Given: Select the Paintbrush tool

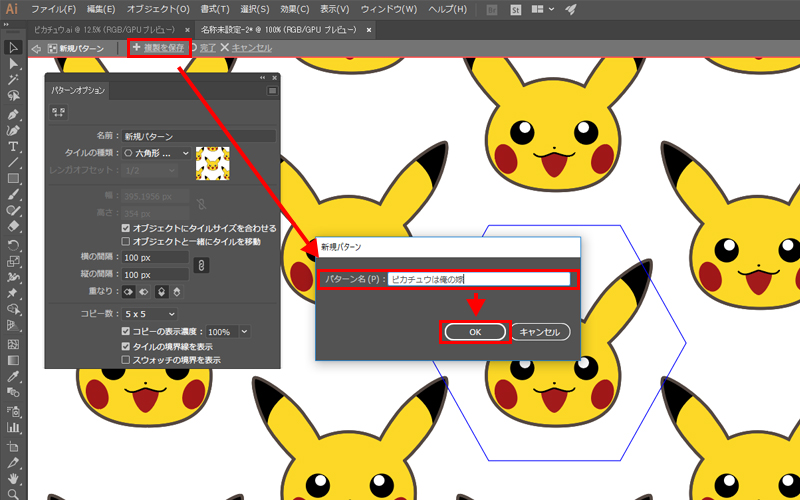Looking at the screenshot, I should click(x=13, y=194).
